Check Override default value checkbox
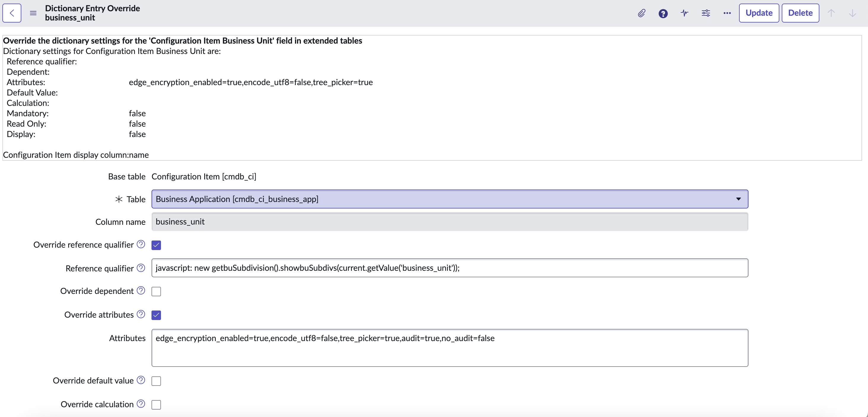The image size is (868, 417). [x=156, y=381]
